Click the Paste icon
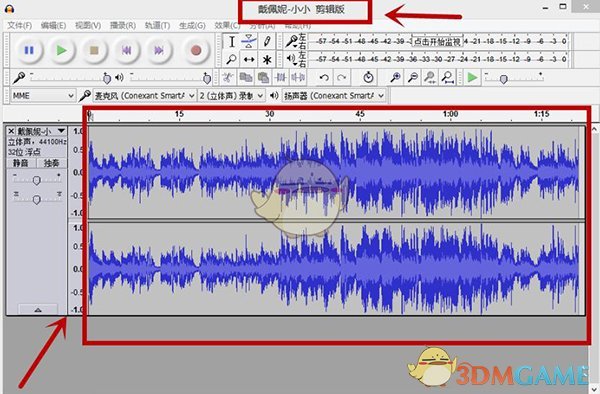Screen dimensions: 600x394 click(263, 78)
